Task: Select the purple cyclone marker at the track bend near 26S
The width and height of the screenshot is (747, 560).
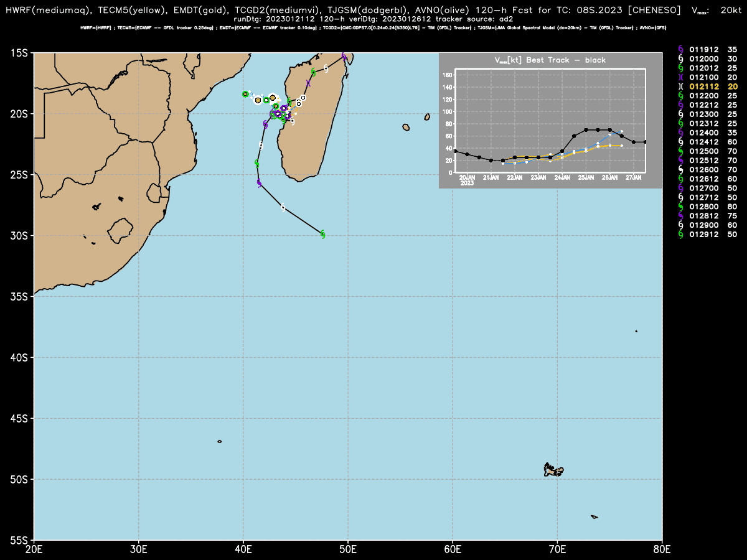Action: 259,182
